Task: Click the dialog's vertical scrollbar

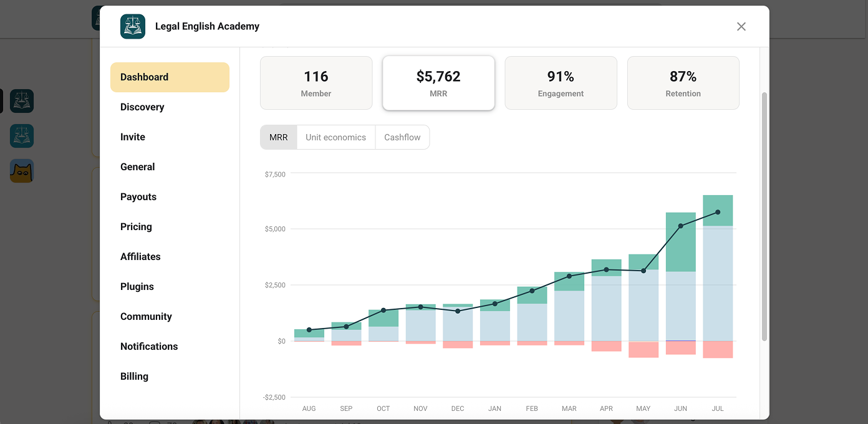Action: [764, 216]
